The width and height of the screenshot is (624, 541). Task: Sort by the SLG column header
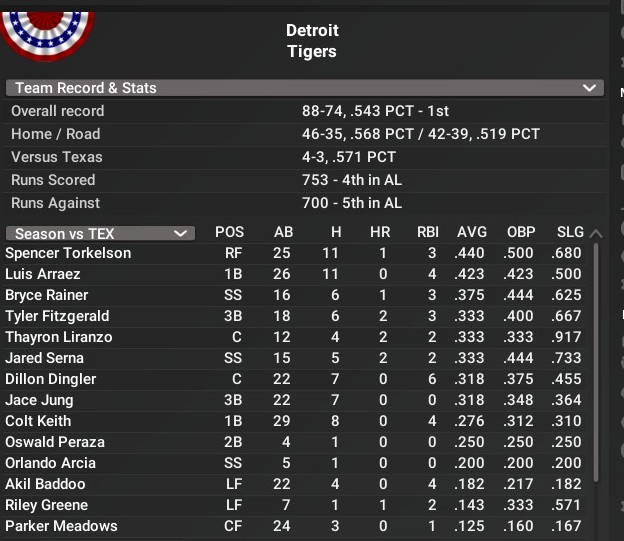point(570,232)
